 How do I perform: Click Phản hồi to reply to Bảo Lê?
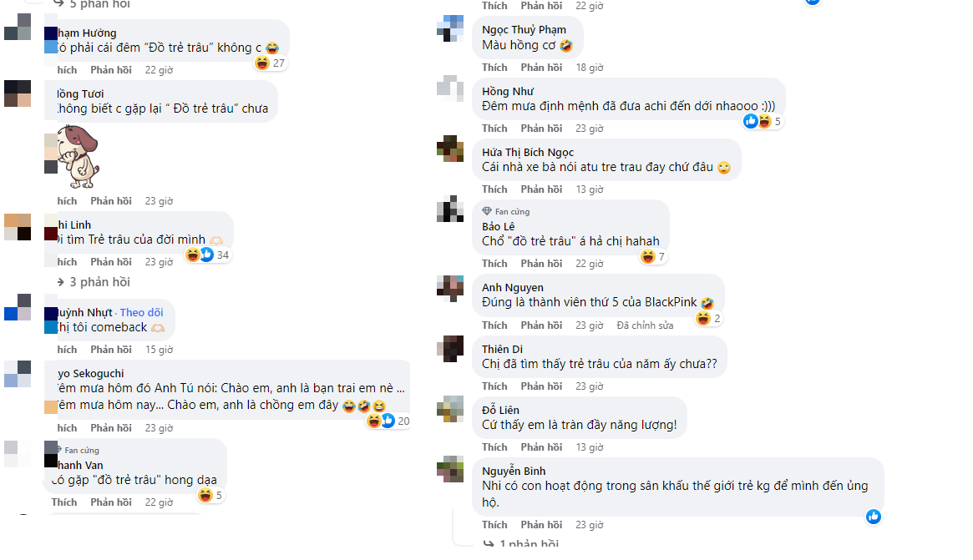coord(541,263)
